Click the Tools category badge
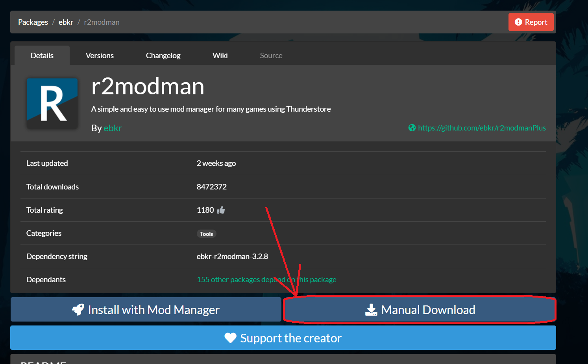The height and width of the screenshot is (364, 588). tap(206, 234)
